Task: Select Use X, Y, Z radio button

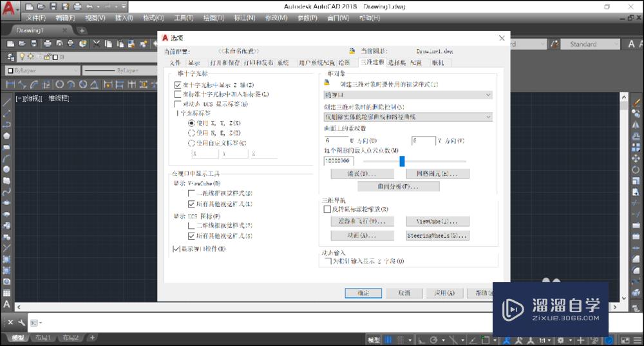Action: coord(191,123)
